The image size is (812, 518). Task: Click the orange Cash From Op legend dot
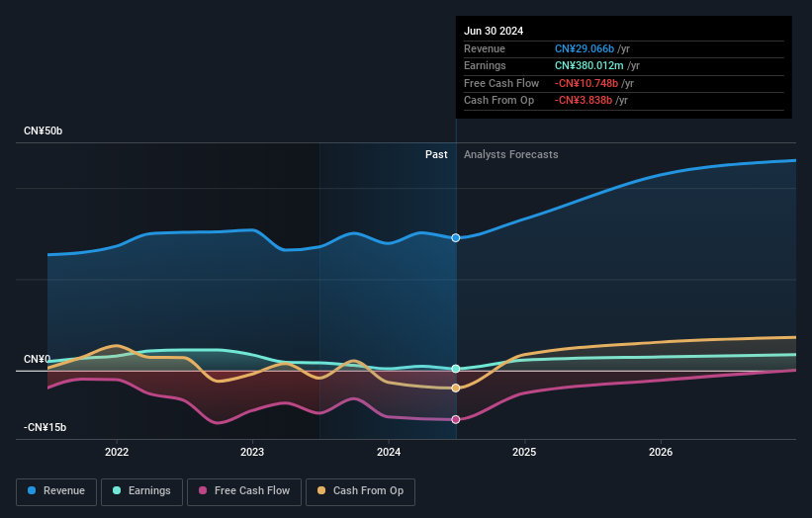[321, 490]
